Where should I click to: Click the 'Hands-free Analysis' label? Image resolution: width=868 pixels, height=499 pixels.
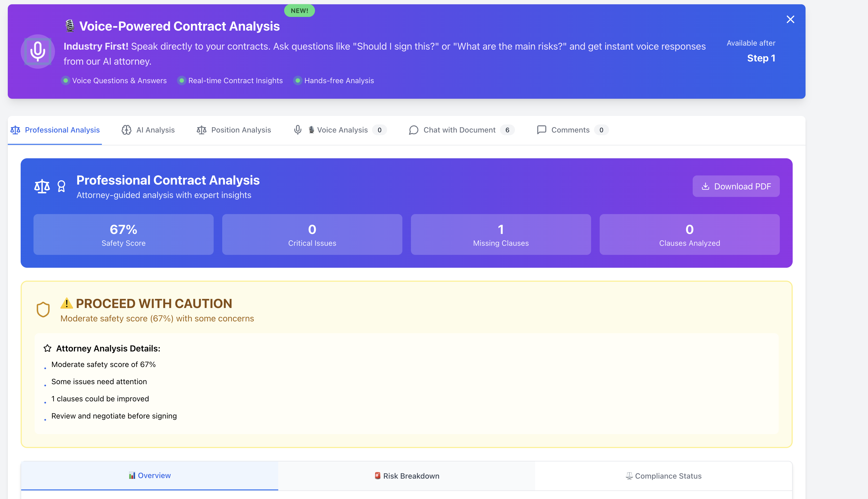tap(339, 80)
